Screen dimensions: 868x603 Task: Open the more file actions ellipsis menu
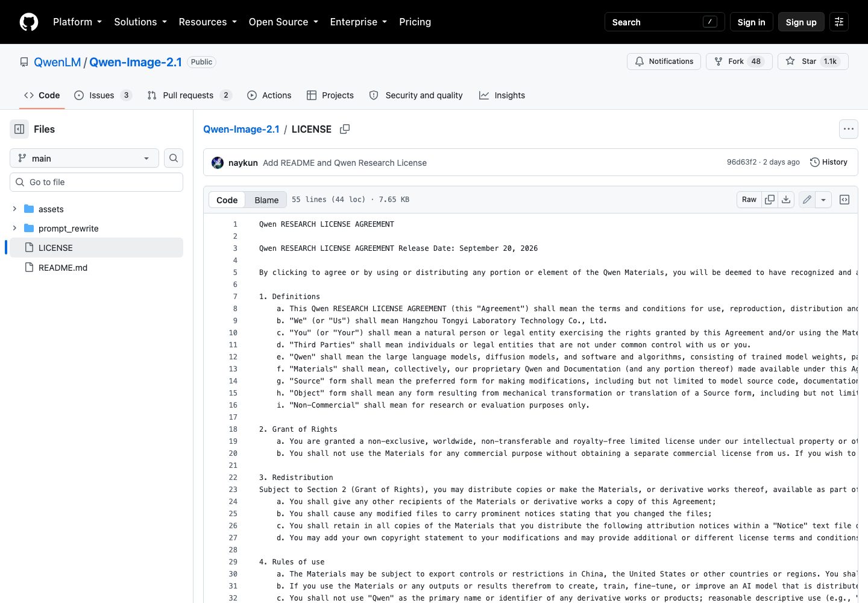tap(849, 129)
